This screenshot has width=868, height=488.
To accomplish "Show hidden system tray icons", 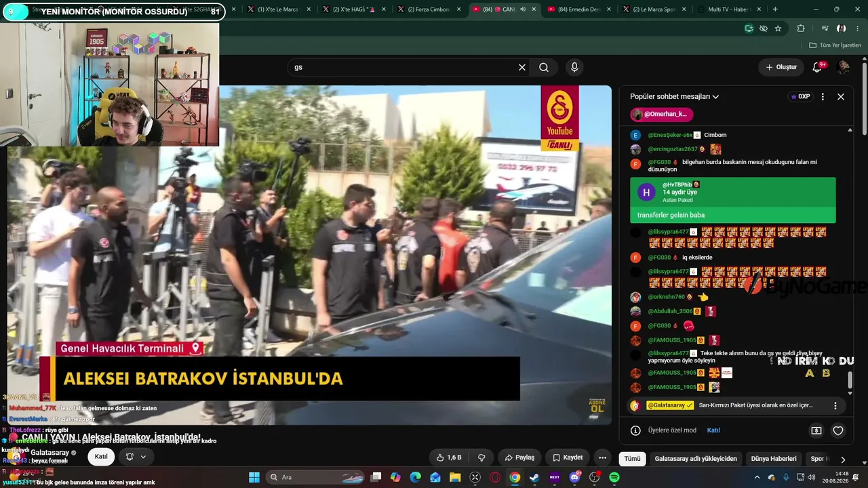I will point(757,477).
